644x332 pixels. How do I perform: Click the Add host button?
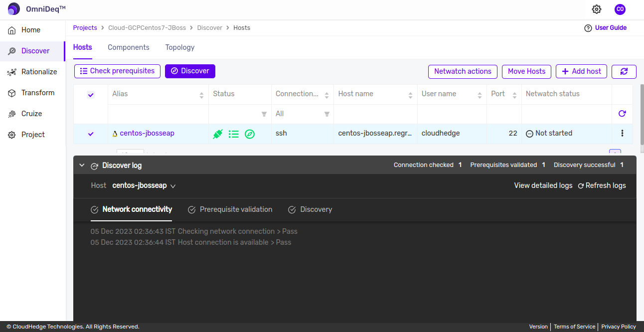tap(582, 72)
